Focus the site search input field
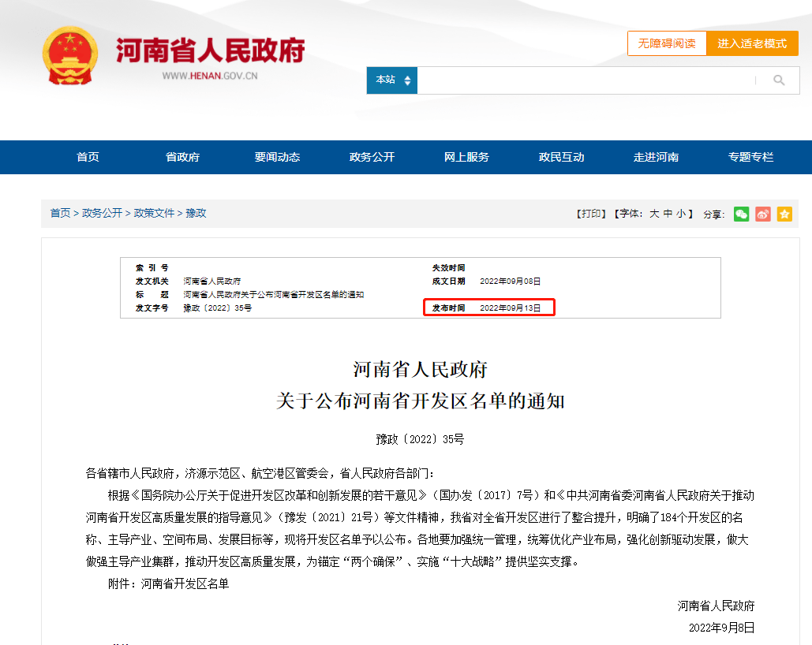This screenshot has height=645, width=812. tap(584, 80)
